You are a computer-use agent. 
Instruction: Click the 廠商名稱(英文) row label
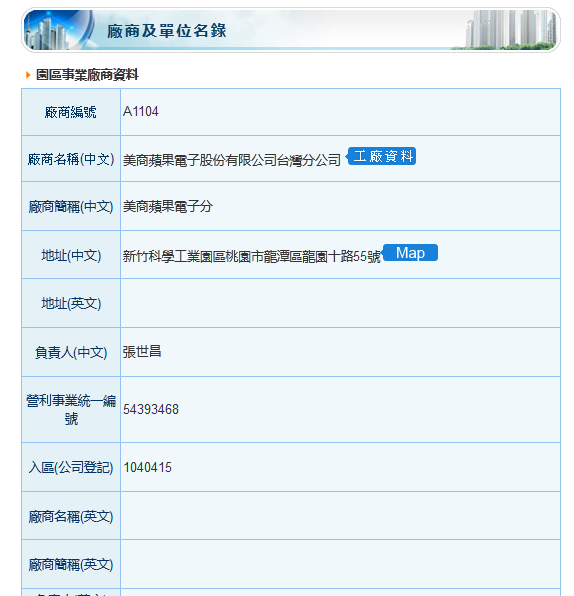[x=71, y=516]
